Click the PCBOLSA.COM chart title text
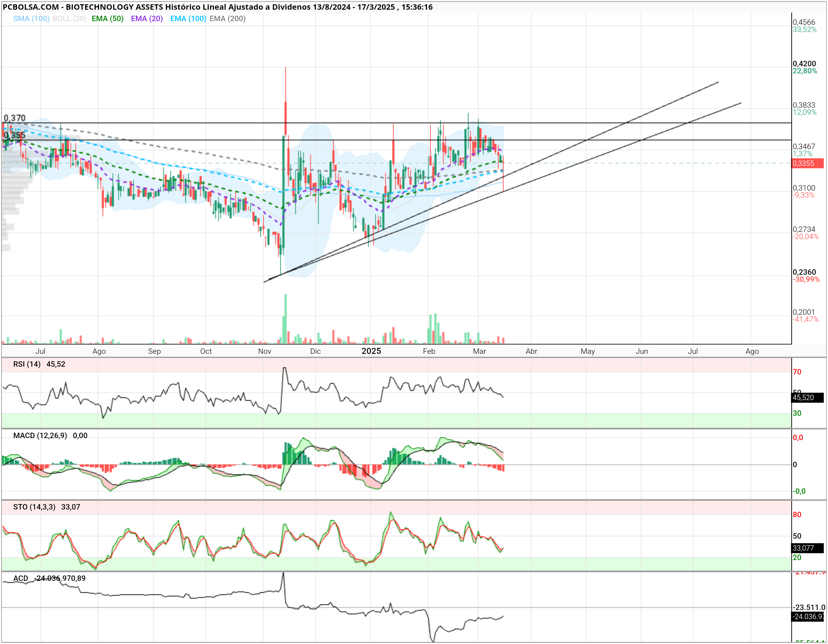This screenshot has height=644, width=828. [x=31, y=7]
